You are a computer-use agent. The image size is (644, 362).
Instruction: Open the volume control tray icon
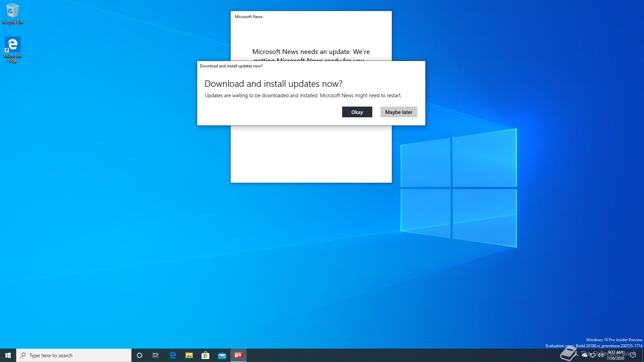tap(601, 355)
